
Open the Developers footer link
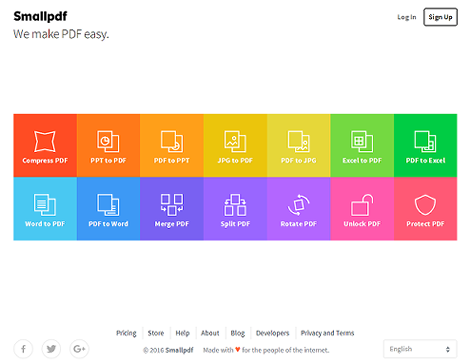click(x=273, y=333)
